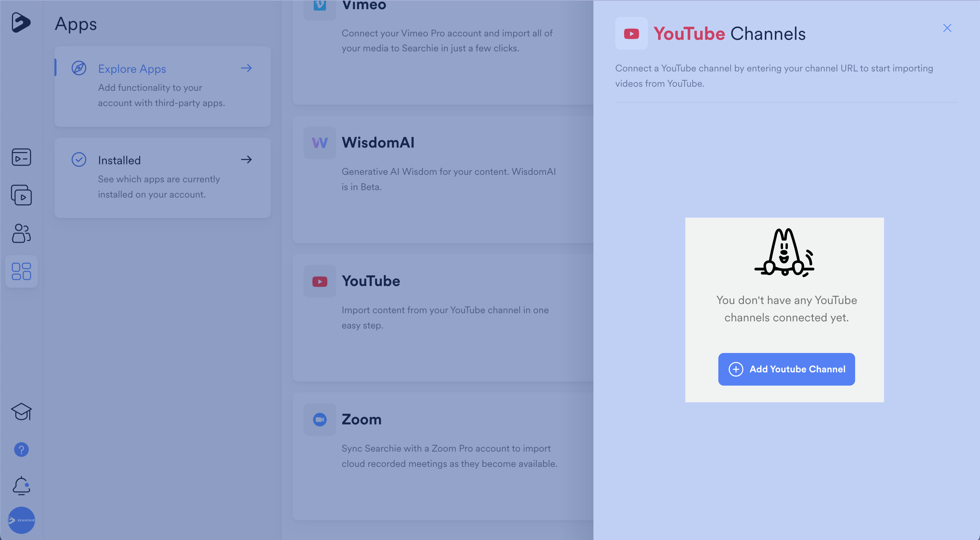This screenshot has height=540, width=980.
Task: Click the Searchie account avatar
Action: click(21, 520)
